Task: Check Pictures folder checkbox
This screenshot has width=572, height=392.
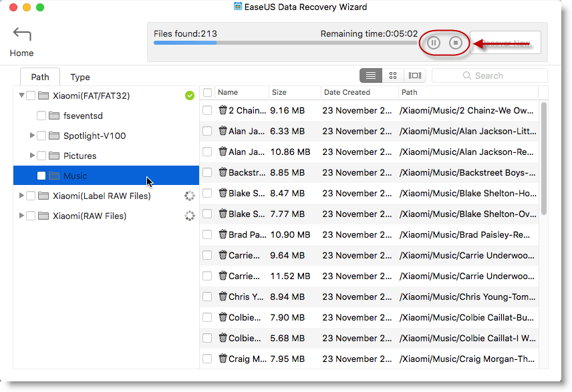Action: tap(41, 156)
